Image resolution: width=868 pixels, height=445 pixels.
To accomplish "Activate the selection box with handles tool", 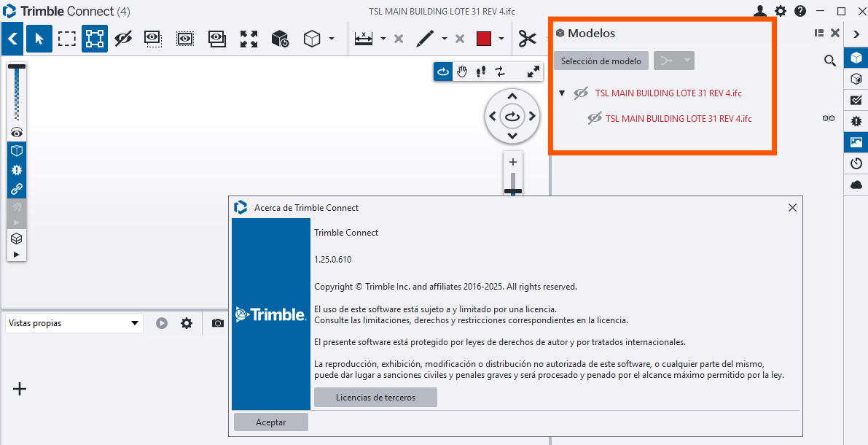I will [95, 39].
